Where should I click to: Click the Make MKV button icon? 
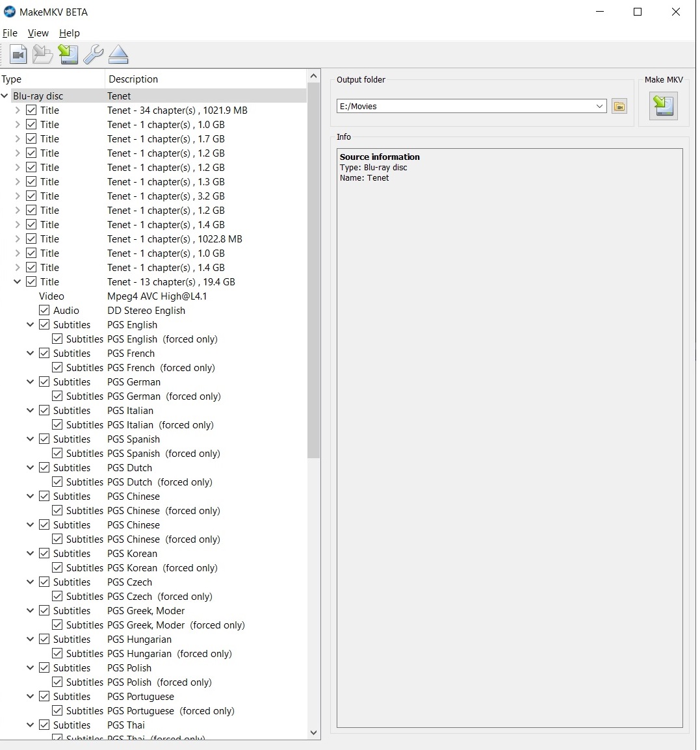[x=663, y=106]
